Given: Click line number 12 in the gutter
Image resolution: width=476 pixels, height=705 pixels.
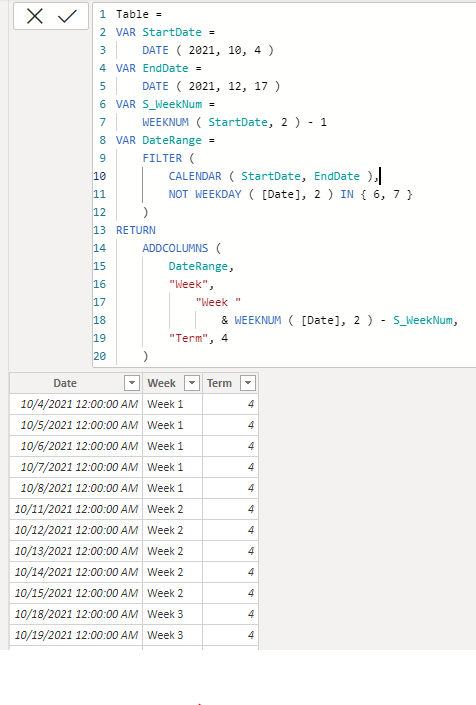Looking at the screenshot, I should coord(100,212).
